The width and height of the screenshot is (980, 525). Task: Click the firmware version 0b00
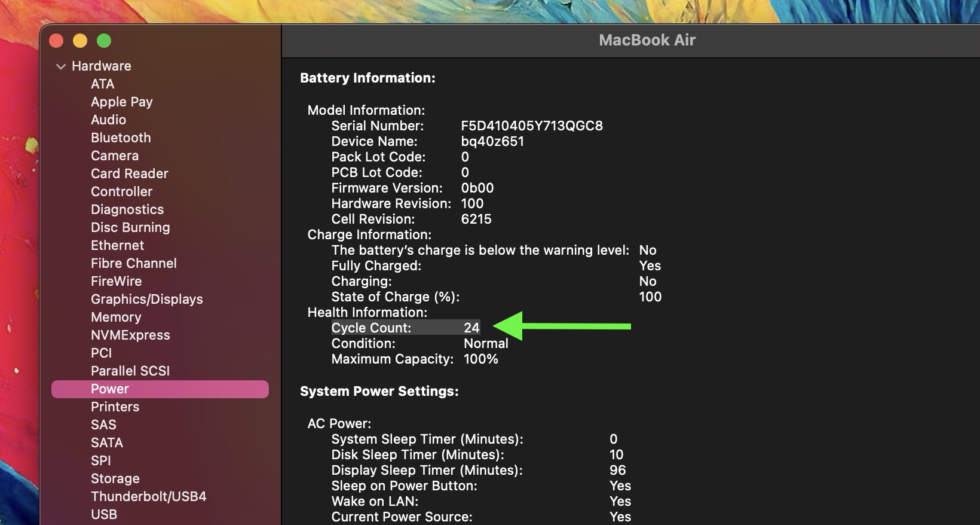(477, 188)
